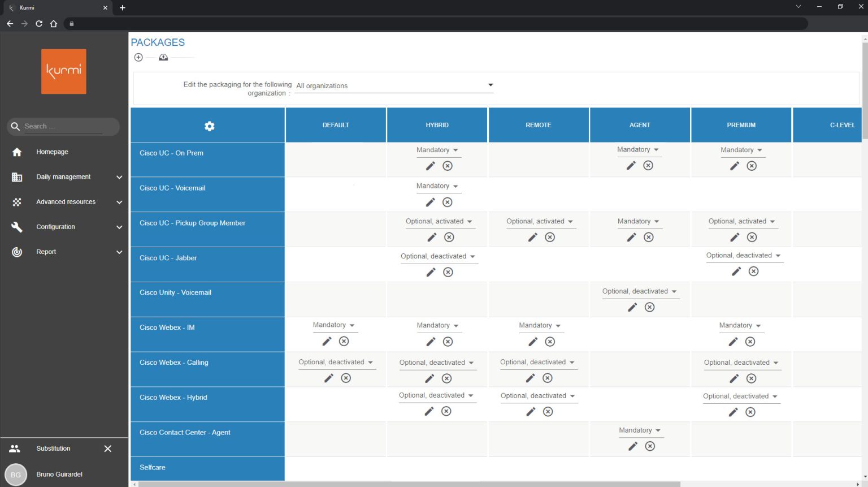Edit Cisco Contact Center - Agent in Agent column
The width and height of the screenshot is (868, 487).
point(631,446)
